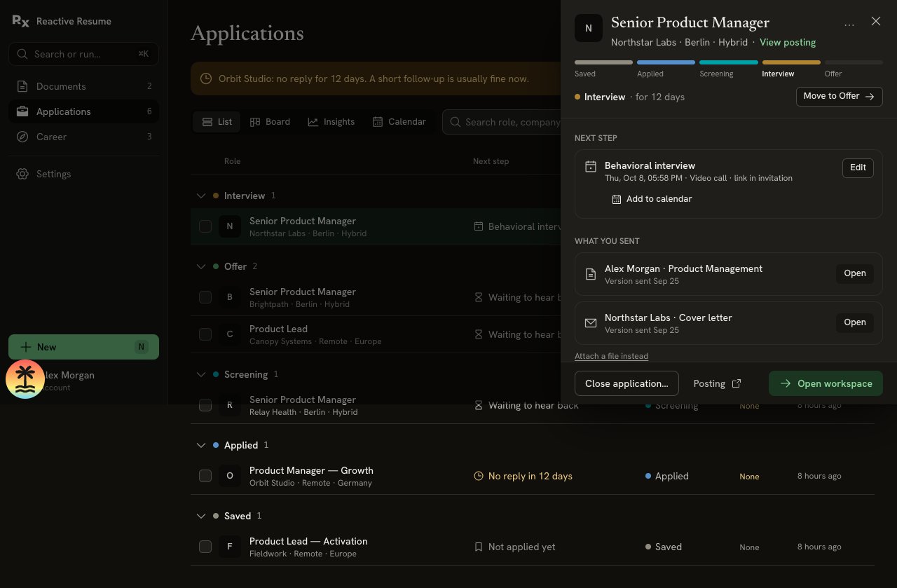897x588 pixels.
Task: Tick checkbox for Canopy Systems row
Action: [x=205, y=334]
